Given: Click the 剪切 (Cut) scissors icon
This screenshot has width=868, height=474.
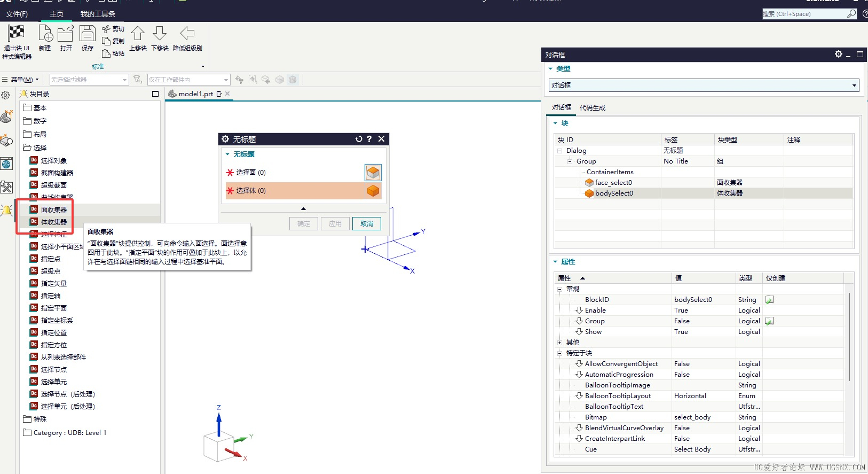Looking at the screenshot, I should point(106,29).
